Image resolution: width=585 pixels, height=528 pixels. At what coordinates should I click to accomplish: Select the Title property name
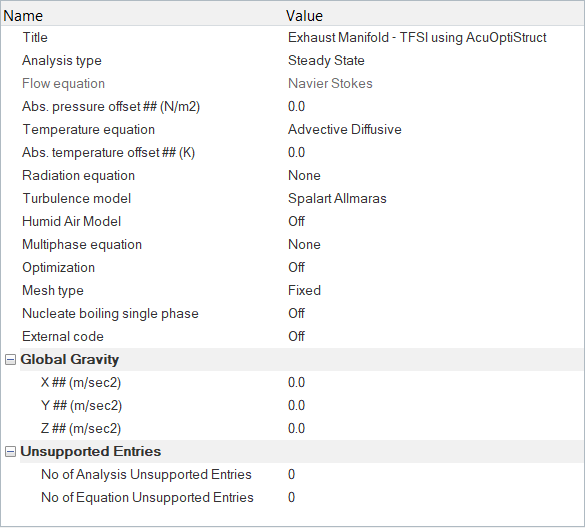coord(35,38)
